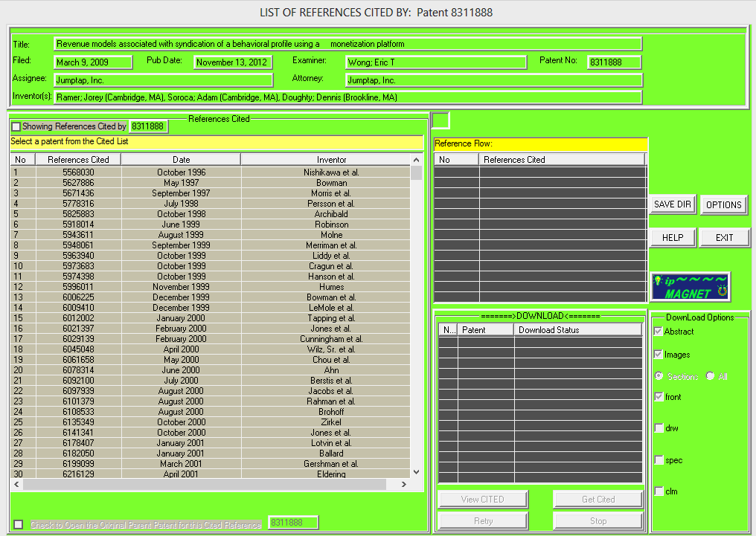This screenshot has width=756, height=536.
Task: Click the Inventor(s) field
Action: click(x=347, y=97)
